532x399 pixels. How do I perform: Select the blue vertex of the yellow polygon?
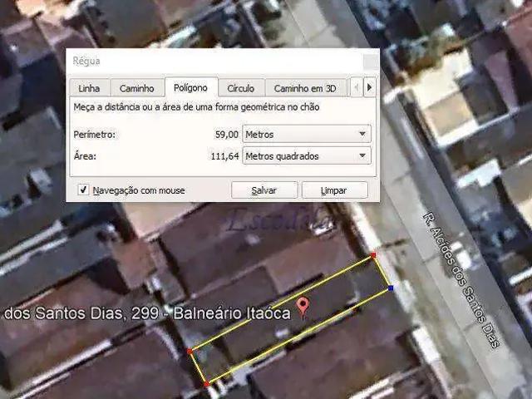(x=391, y=288)
